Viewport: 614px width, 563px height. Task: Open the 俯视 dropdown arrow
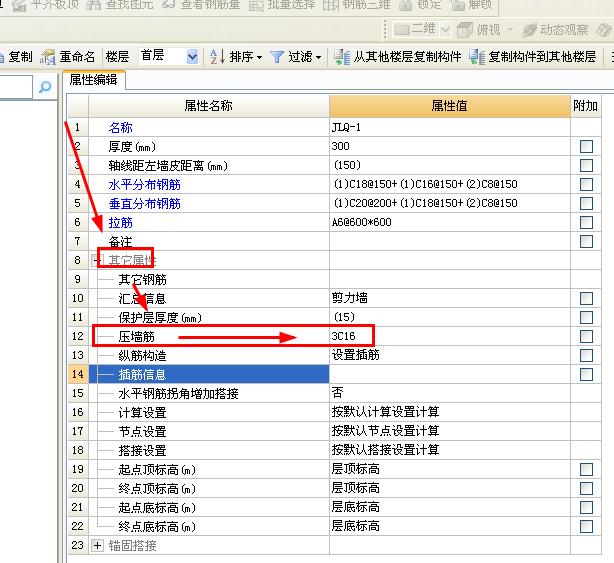(510, 29)
